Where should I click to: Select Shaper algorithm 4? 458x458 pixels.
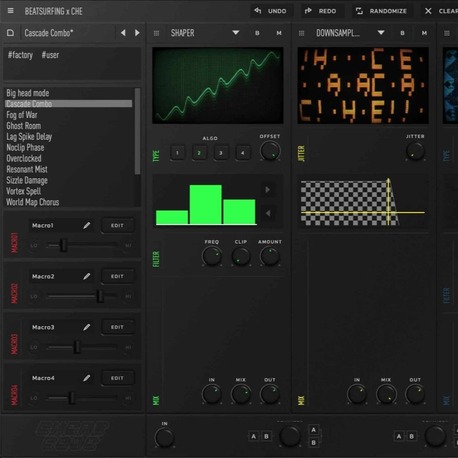tap(243, 153)
